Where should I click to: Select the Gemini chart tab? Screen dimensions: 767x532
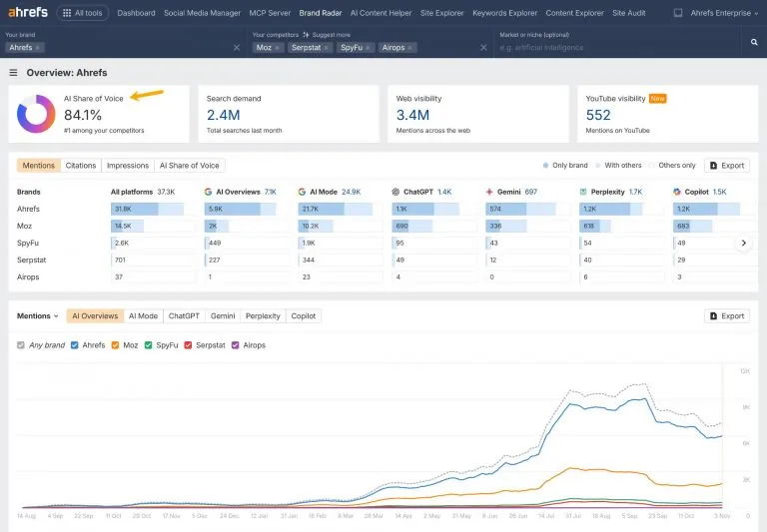point(223,315)
